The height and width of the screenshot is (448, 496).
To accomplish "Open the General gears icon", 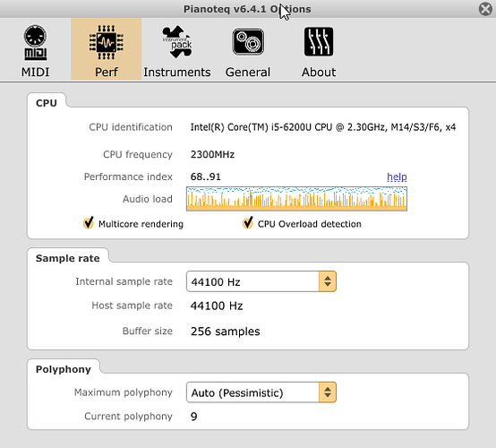I will [248, 42].
